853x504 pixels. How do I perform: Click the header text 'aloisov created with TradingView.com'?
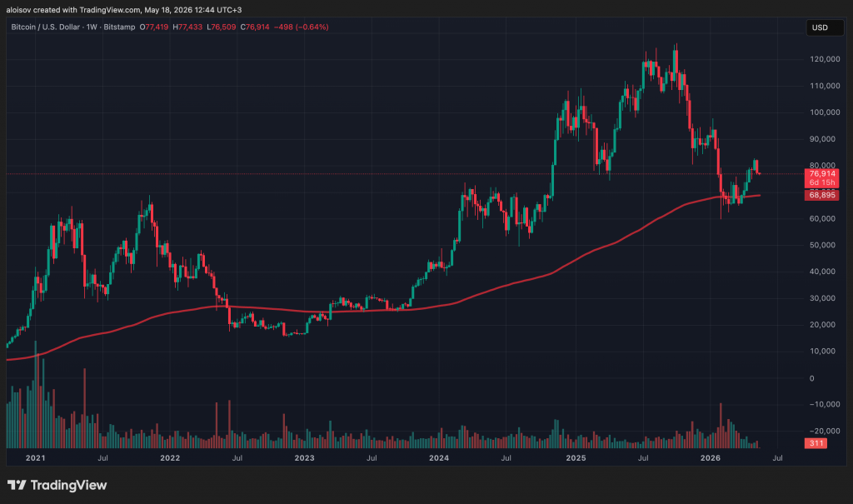tap(73, 10)
